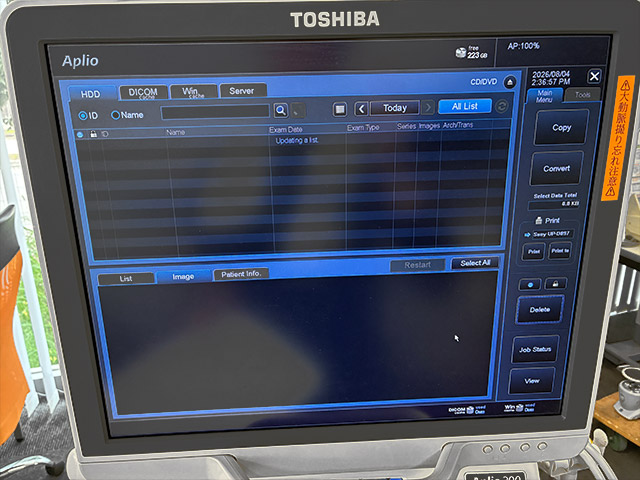Open the Main Menu tab
Screen dimensions: 640x480
click(x=544, y=96)
